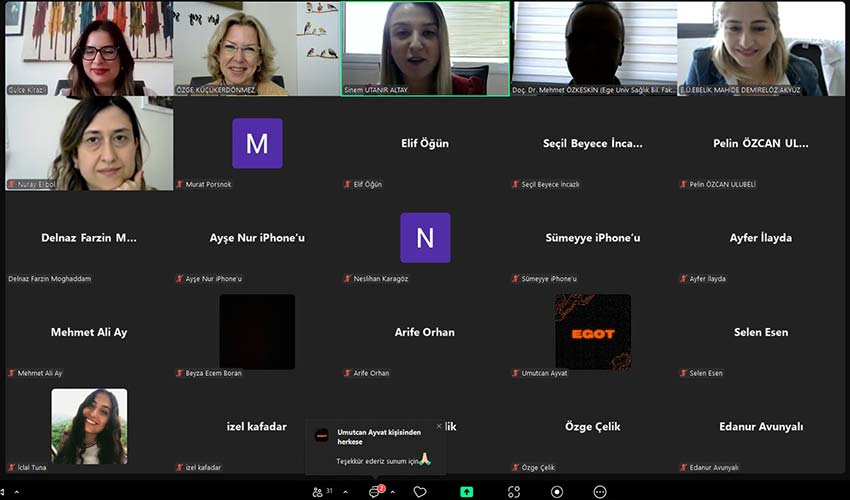The width and height of the screenshot is (850, 500).
Task: Click muted mic icon beside Selen Esen label
Action: click(684, 373)
